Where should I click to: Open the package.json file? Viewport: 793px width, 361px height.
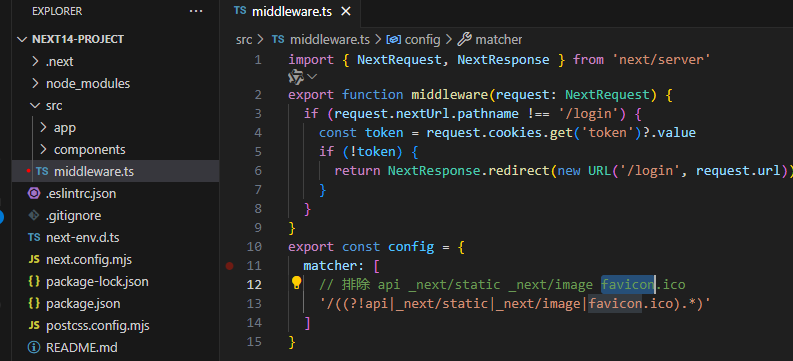point(83,304)
